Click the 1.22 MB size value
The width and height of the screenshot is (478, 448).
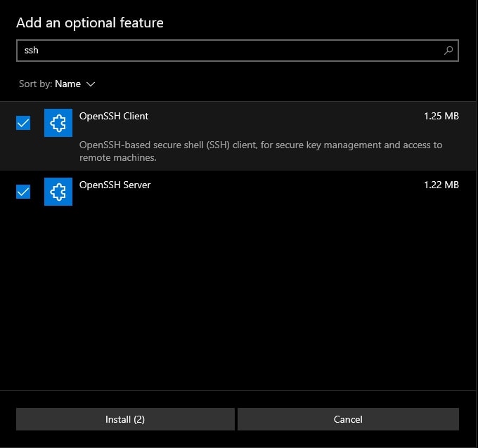tap(441, 185)
